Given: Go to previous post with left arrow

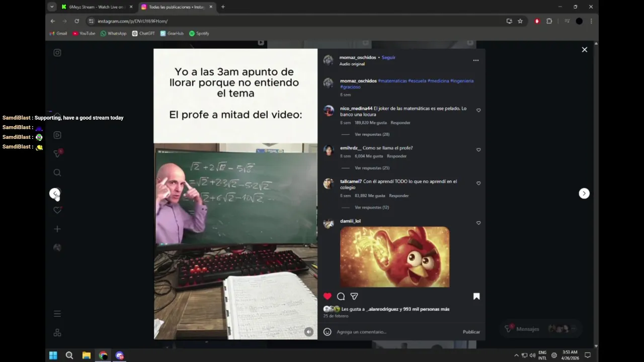Looking at the screenshot, I should click(55, 194).
